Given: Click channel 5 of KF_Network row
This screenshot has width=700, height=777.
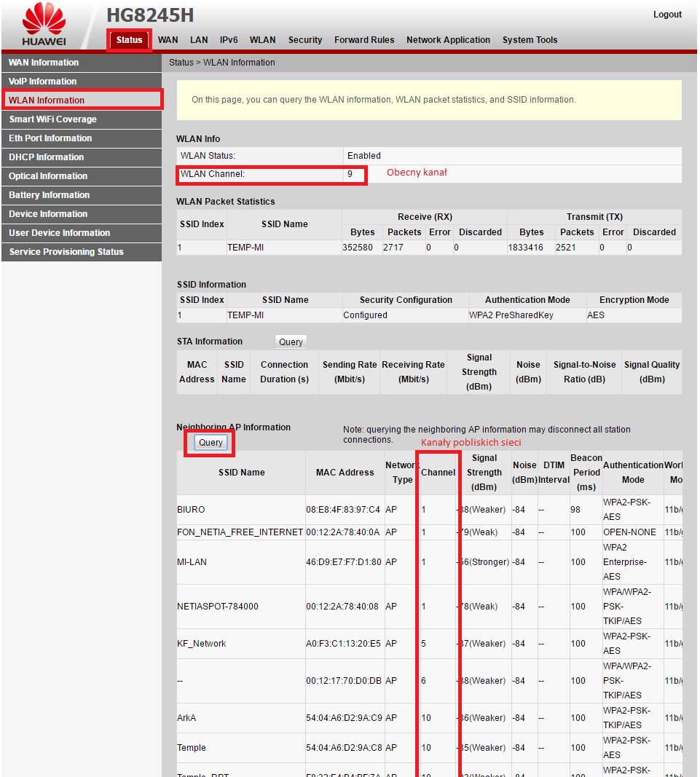Looking at the screenshot, I should (423, 644).
